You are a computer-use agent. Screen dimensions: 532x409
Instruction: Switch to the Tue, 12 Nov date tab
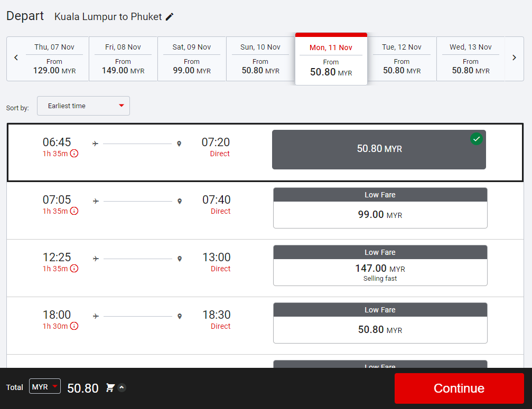[x=402, y=59]
